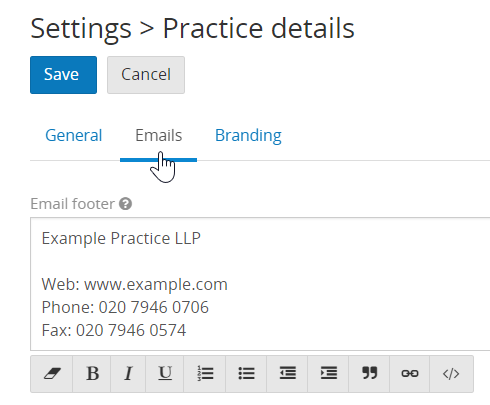Viewport: 490px width, 405px height.
Task: Cancel editing practice details
Action: tap(146, 75)
